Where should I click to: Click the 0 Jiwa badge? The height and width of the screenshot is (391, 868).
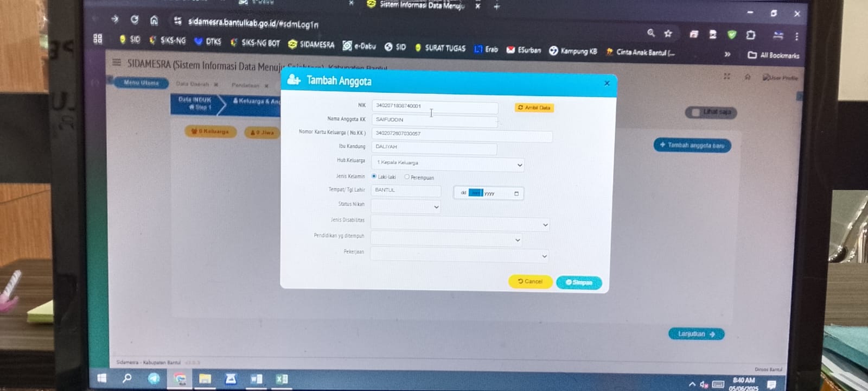(x=262, y=132)
